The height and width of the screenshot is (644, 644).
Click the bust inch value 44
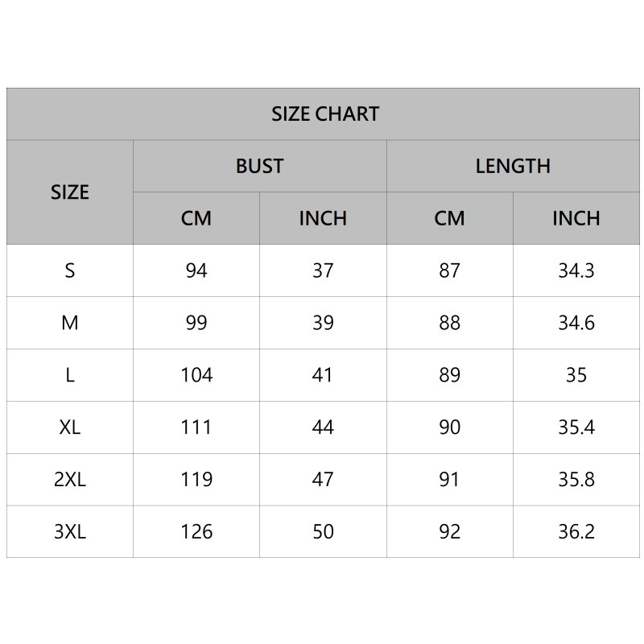click(323, 427)
